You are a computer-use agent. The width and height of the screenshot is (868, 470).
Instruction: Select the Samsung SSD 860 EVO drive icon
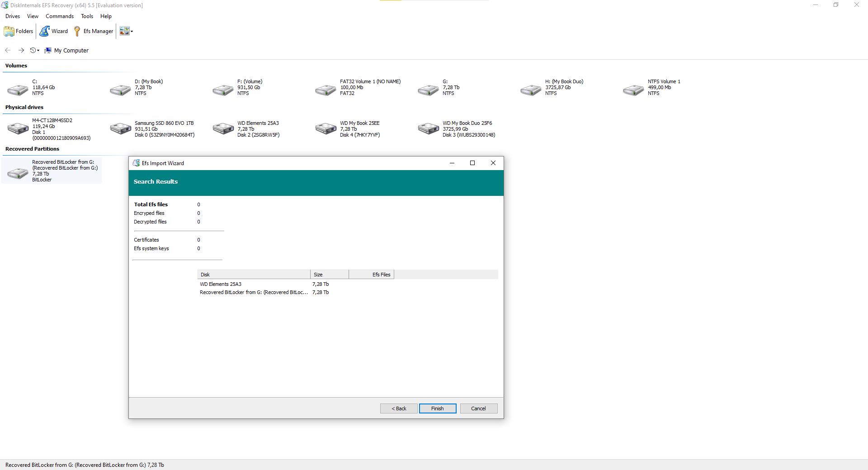coord(121,128)
